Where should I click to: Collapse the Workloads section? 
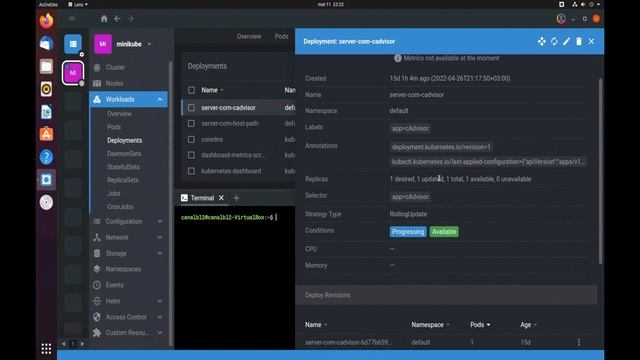point(128,99)
